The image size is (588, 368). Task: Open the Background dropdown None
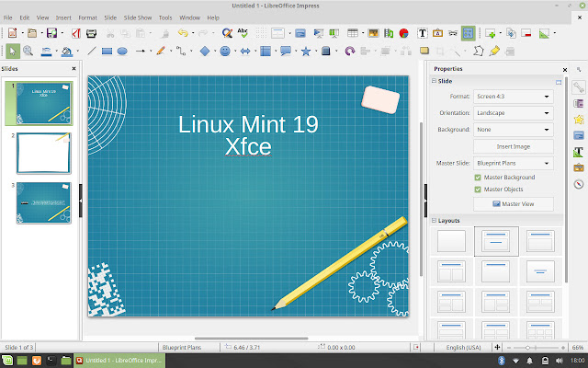[x=513, y=130]
